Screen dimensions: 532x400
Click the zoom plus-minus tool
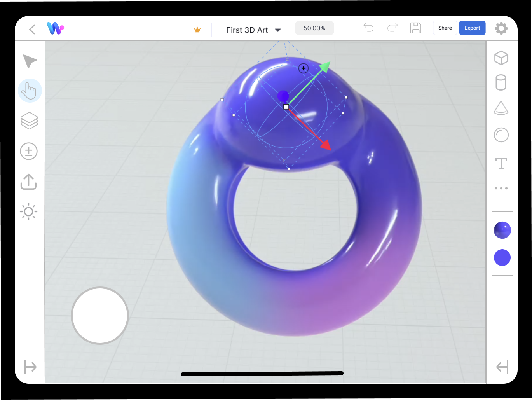tap(29, 151)
